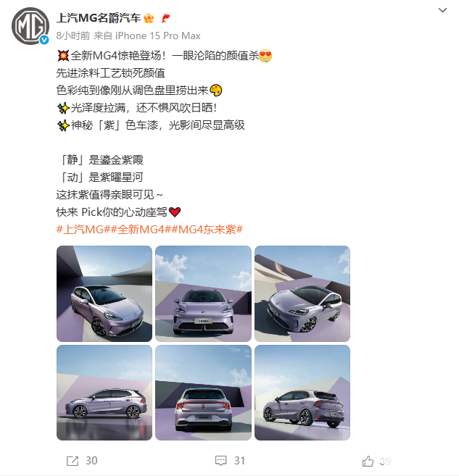Open the #MG4东来紫# hashtag

[207, 229]
